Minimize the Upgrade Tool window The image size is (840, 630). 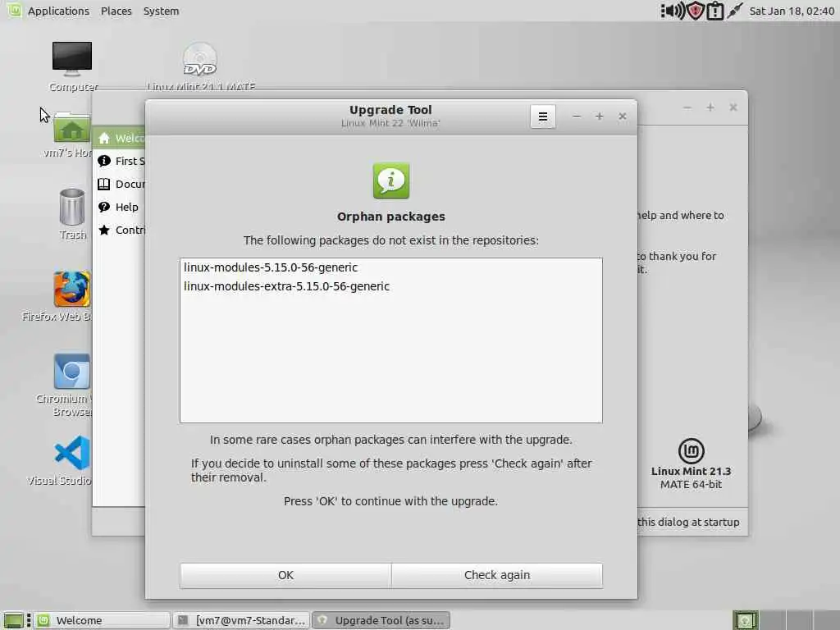(577, 116)
